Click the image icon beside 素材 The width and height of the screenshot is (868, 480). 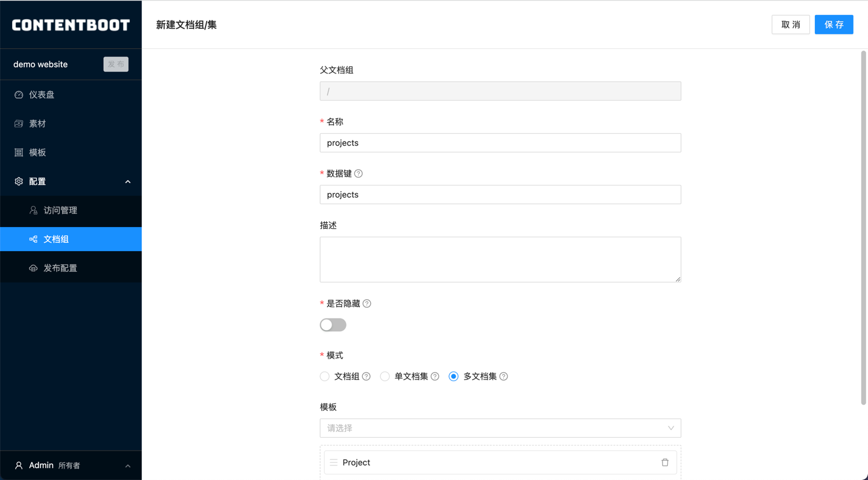(19, 123)
